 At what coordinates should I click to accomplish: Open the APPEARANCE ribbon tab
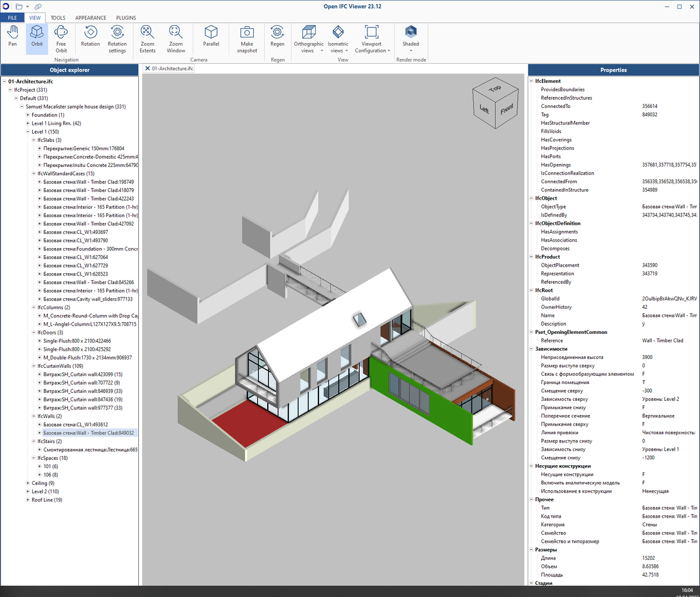point(90,18)
